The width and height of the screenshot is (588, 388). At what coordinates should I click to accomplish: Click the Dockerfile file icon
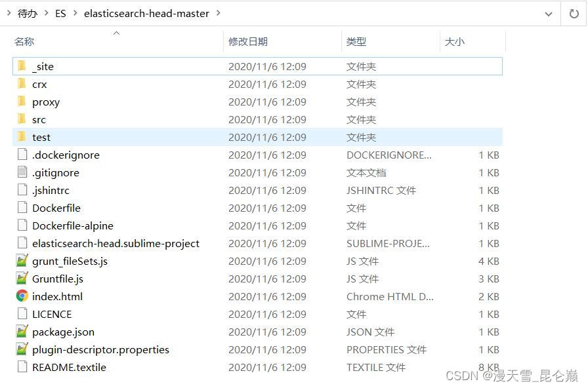pos(22,208)
